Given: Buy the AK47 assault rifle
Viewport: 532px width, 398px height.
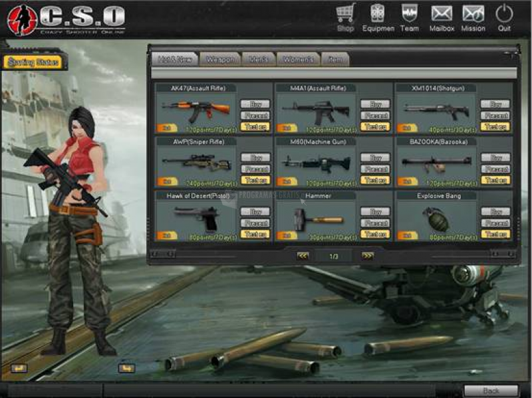Looking at the screenshot, I should [x=255, y=104].
